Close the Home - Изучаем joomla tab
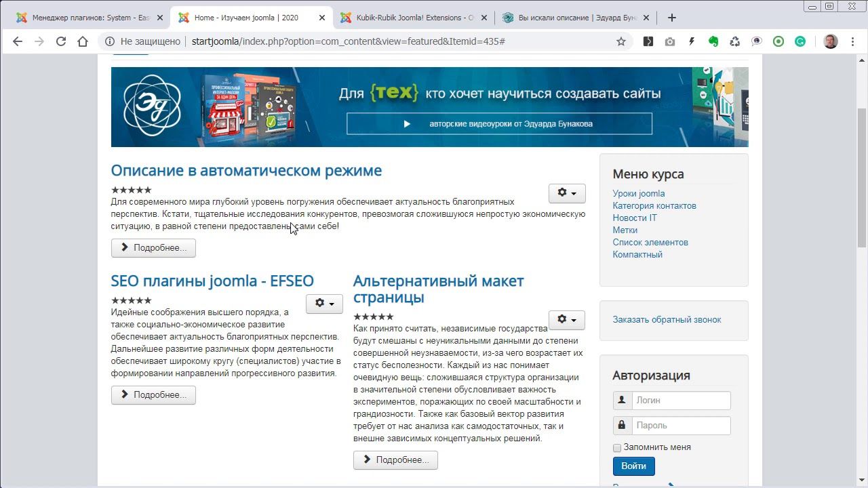868x488 pixels. [x=322, y=18]
